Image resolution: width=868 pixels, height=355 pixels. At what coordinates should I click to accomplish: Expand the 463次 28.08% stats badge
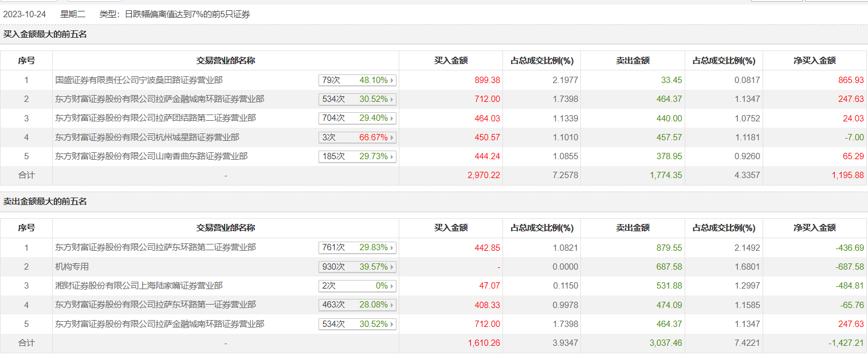click(358, 305)
